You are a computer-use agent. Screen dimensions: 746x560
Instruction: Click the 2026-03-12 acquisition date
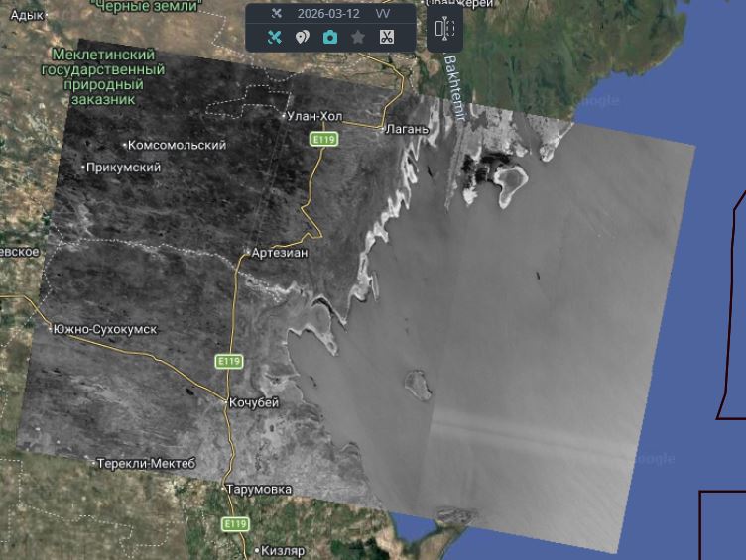point(328,14)
